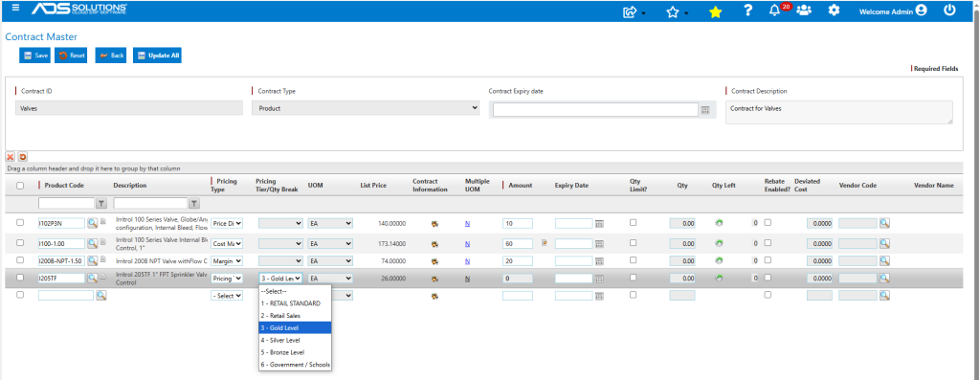Select the row checkbox for I205TF
This screenshot has height=380, width=980.
[20, 278]
